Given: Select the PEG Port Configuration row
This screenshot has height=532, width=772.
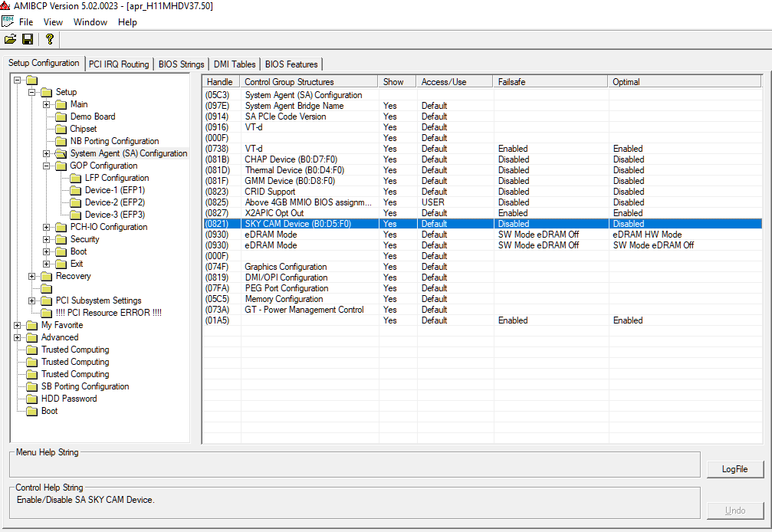Looking at the screenshot, I should pyautogui.click(x=482, y=288).
